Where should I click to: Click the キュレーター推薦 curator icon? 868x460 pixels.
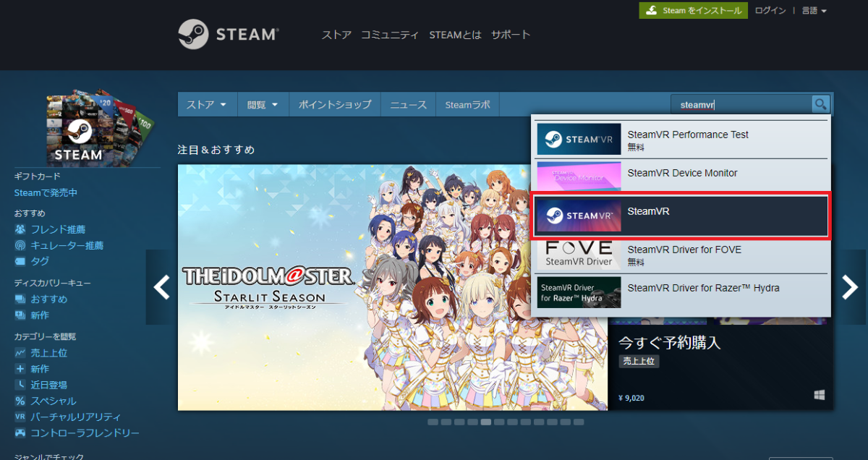pyautogui.click(x=20, y=245)
